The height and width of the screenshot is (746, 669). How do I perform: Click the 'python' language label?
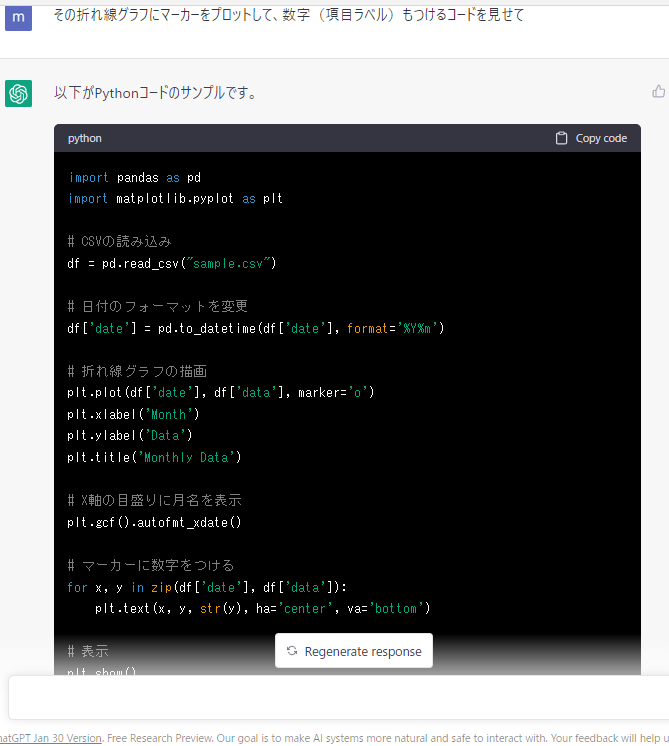click(x=84, y=138)
